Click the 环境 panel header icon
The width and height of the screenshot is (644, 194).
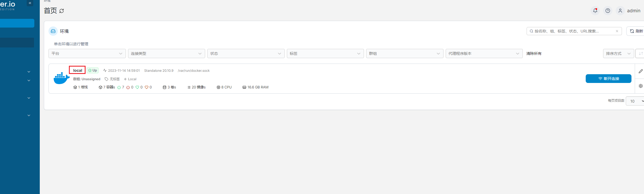click(x=53, y=31)
